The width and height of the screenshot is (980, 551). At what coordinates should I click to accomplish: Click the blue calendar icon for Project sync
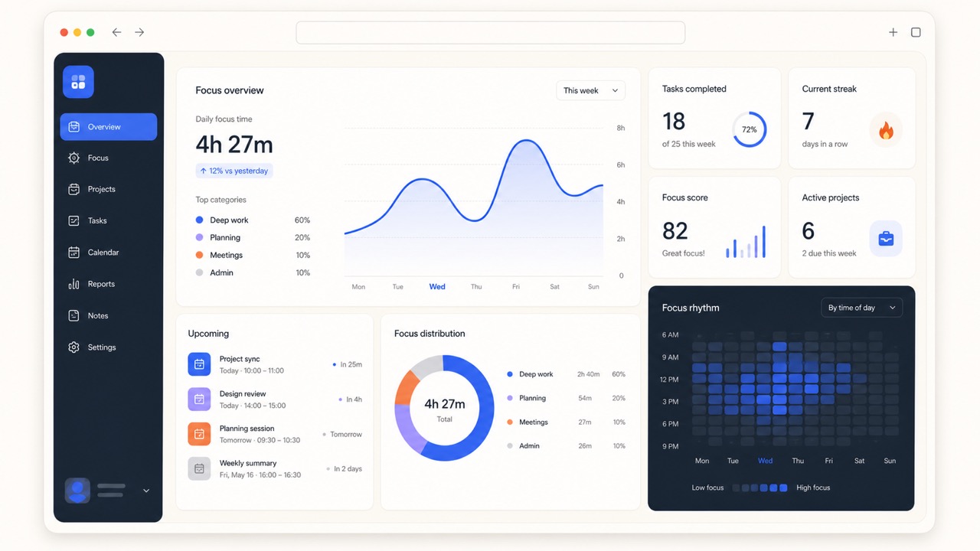click(199, 364)
